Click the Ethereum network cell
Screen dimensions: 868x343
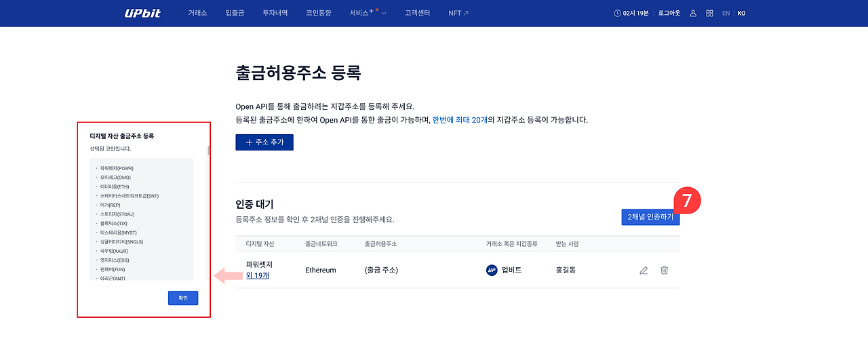321,270
